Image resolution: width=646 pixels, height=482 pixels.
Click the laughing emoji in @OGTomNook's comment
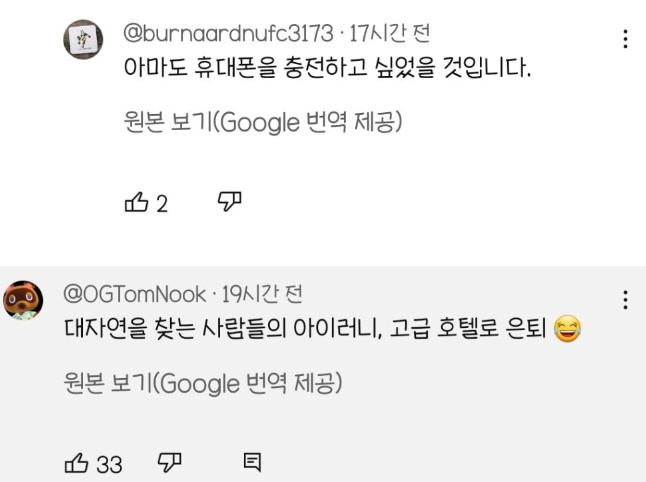point(566,331)
